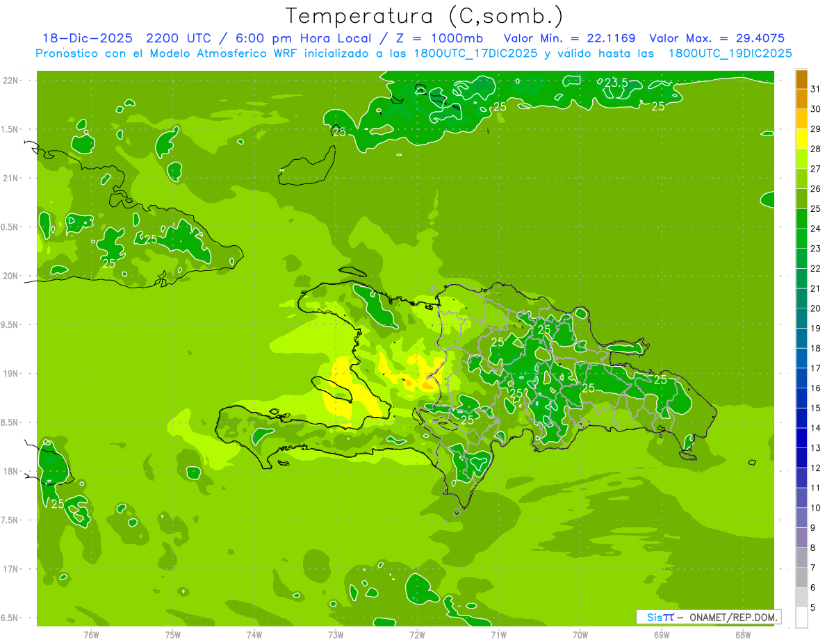
Task: Pick the gray legend swatch between 6 and 7
Action: (801, 577)
